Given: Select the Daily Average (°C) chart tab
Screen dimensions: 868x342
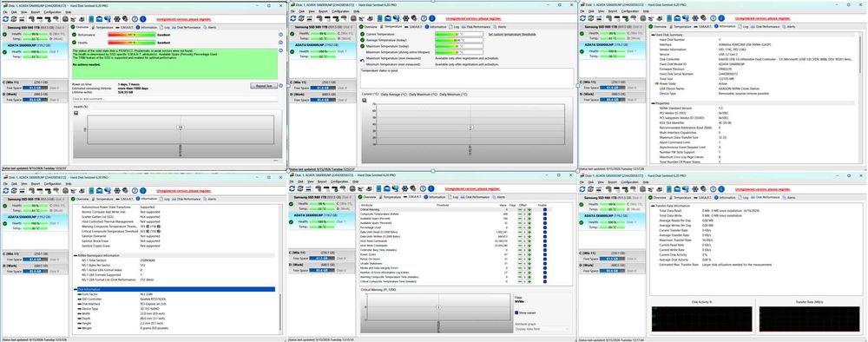Looking at the screenshot, I should 393,94.
